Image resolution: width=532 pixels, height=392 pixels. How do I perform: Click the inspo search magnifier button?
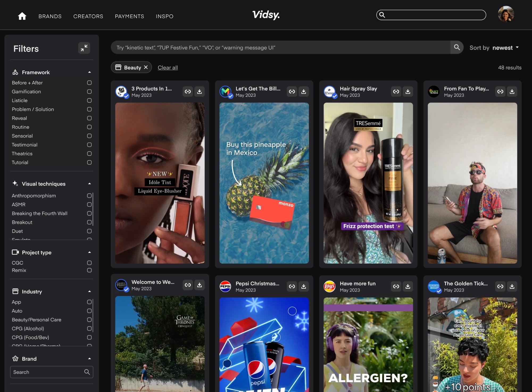click(x=457, y=47)
